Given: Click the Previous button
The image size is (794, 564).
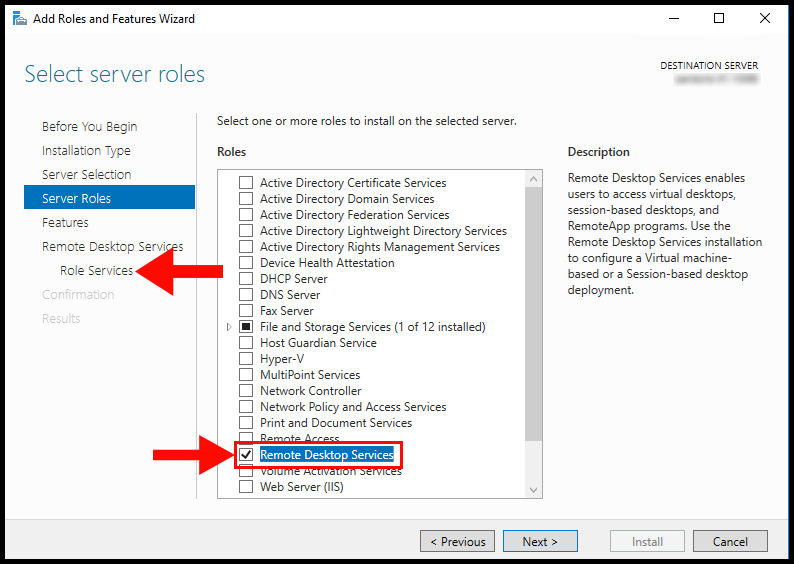Looking at the screenshot, I should click(x=457, y=542).
